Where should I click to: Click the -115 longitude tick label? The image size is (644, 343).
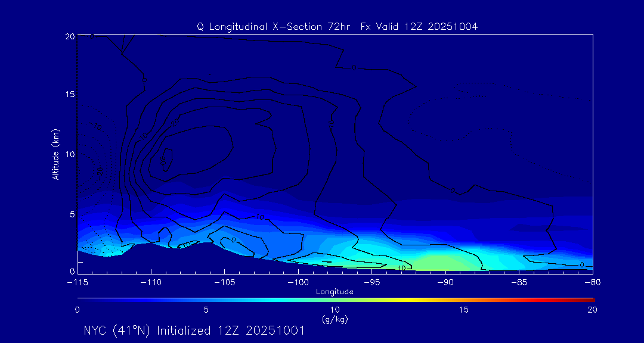(x=78, y=282)
